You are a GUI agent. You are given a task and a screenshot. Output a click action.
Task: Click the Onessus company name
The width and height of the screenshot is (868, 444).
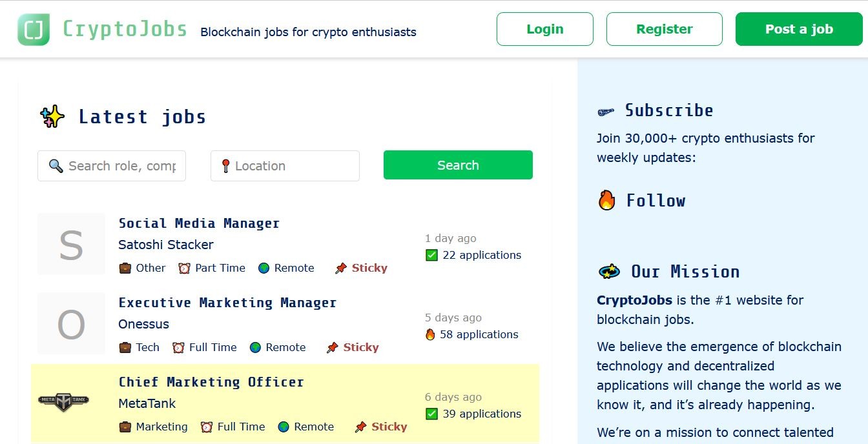pos(143,324)
